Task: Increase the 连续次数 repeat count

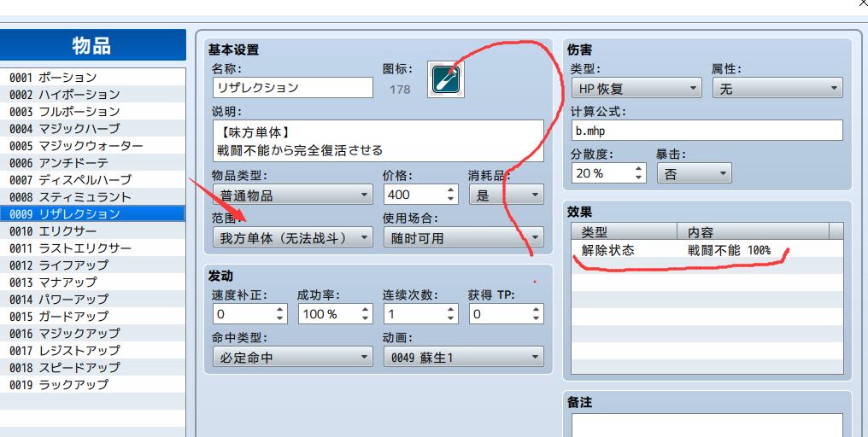Action: [450, 310]
